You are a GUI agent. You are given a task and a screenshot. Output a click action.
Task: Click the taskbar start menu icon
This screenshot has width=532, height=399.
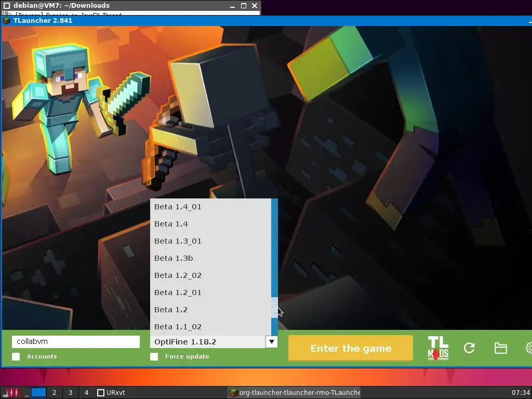[x=12, y=393]
